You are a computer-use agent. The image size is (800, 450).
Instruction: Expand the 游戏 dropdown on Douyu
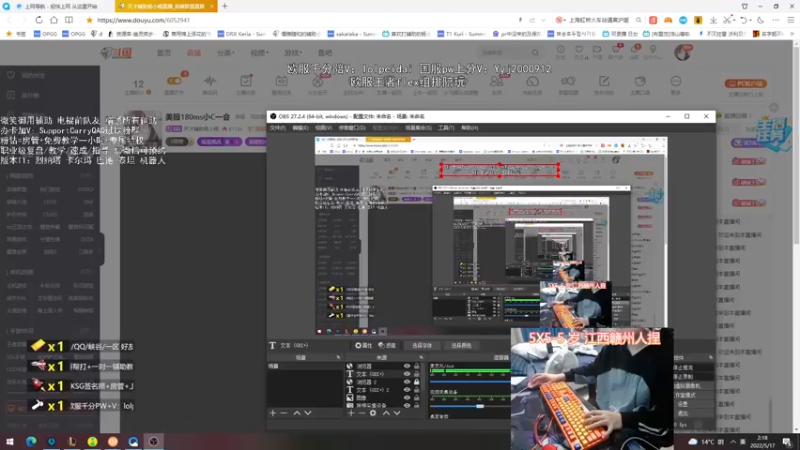click(293, 53)
